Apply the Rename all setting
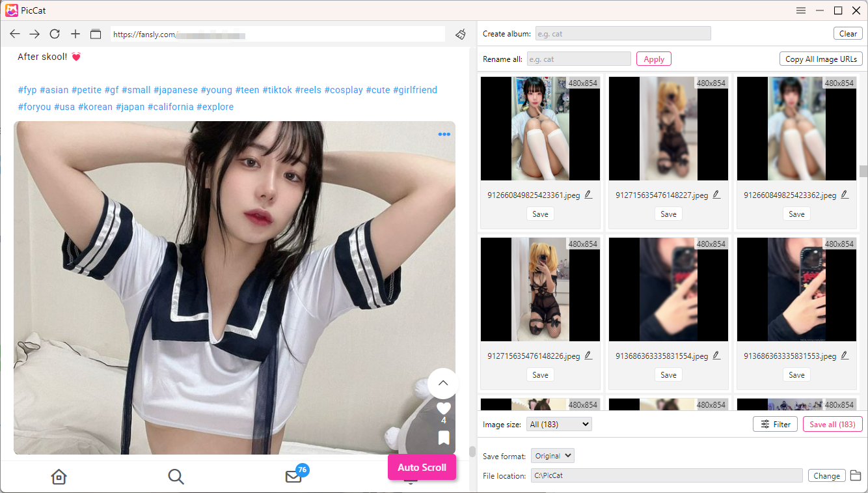The image size is (868, 493). [x=653, y=59]
